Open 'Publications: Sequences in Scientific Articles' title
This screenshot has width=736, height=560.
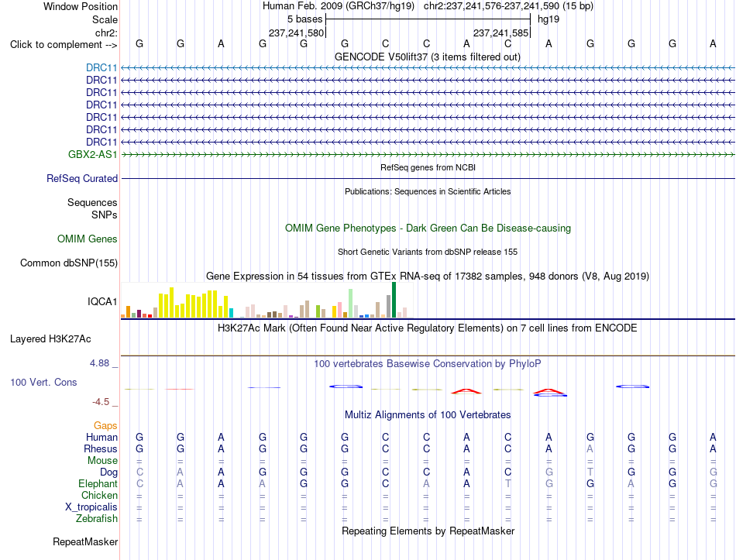click(428, 191)
